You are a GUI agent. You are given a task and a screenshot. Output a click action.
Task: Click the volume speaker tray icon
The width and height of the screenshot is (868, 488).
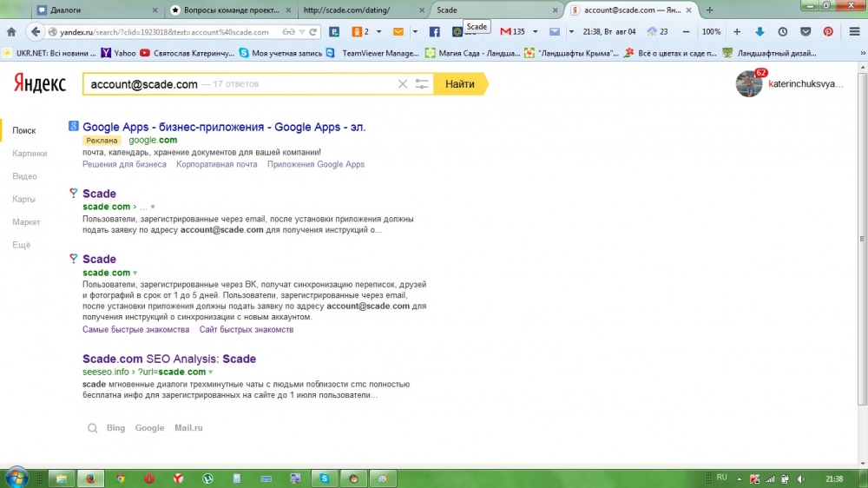[x=801, y=479]
